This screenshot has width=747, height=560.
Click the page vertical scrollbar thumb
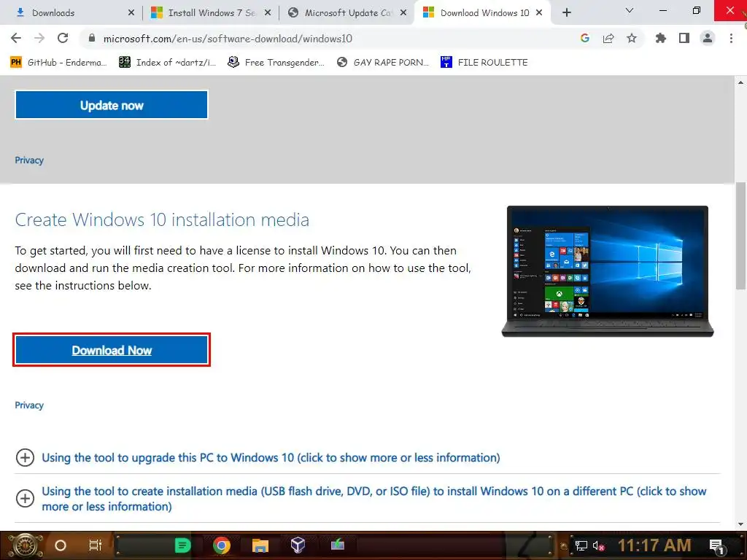tap(741, 236)
